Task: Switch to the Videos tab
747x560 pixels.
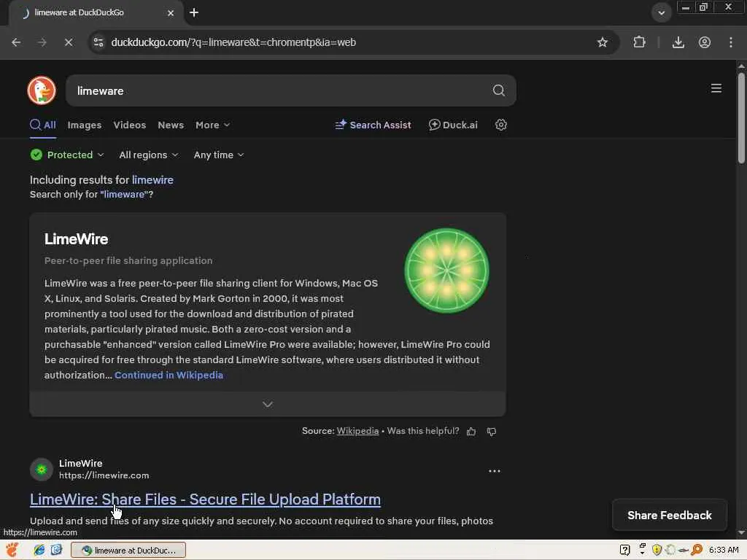Action: click(130, 125)
